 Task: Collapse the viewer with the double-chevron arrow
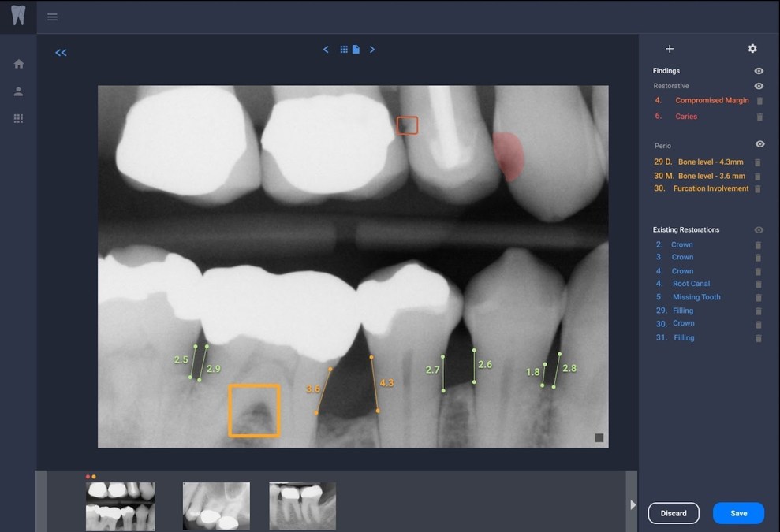click(61, 53)
